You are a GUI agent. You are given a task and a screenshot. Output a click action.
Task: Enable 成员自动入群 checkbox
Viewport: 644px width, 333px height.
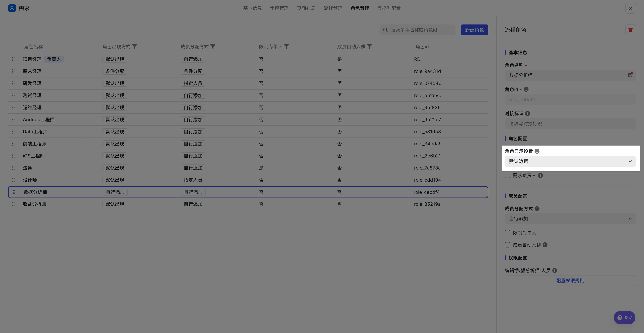point(507,245)
